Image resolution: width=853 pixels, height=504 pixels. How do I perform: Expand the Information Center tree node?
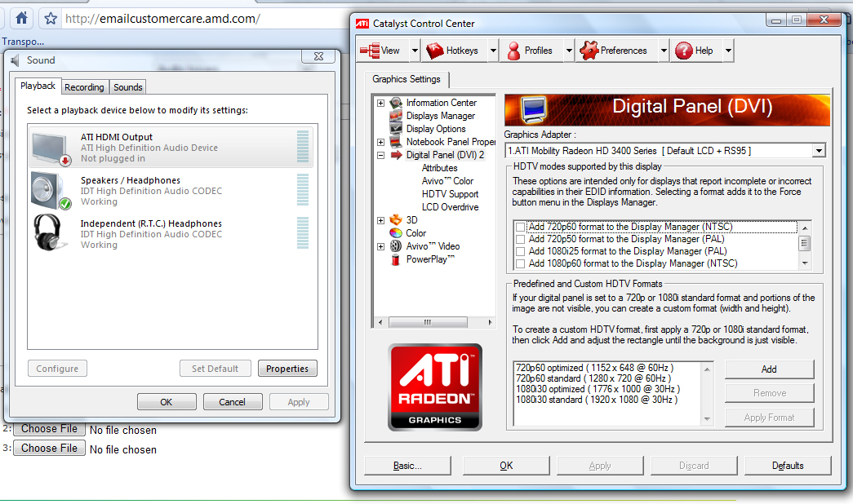(x=381, y=104)
